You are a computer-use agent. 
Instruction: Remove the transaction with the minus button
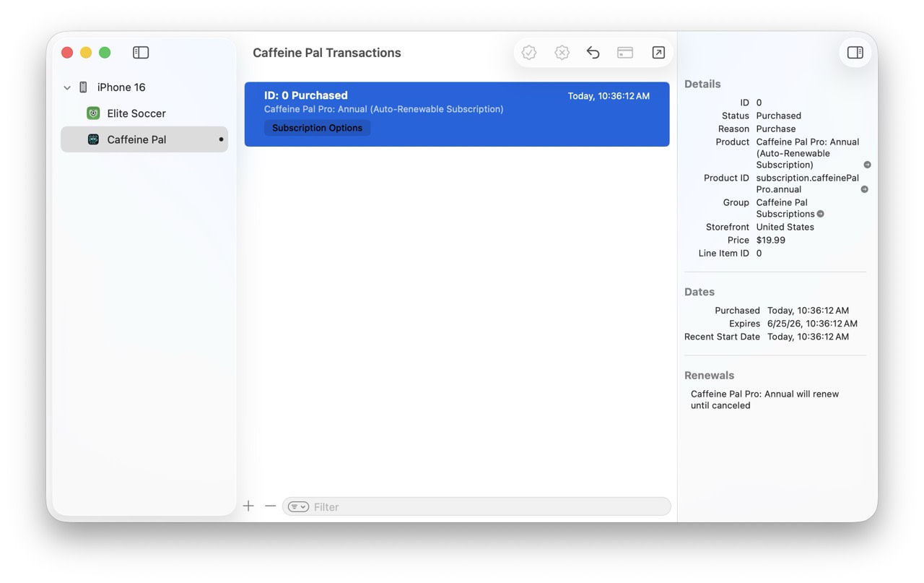(270, 506)
